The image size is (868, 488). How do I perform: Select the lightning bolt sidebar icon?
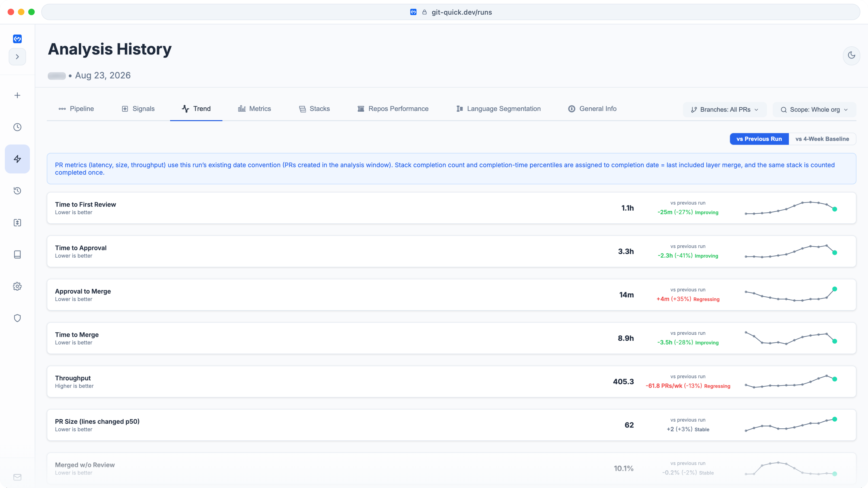pyautogui.click(x=17, y=159)
